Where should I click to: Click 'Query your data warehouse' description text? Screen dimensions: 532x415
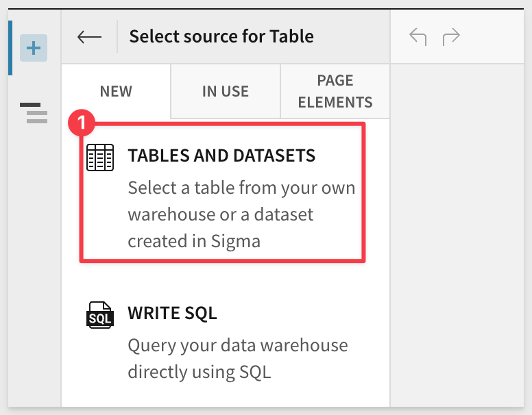(238, 345)
